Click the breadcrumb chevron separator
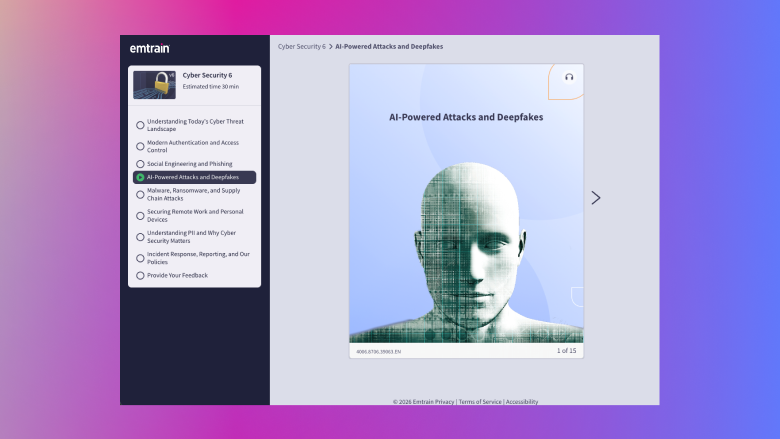This screenshot has width=780, height=439. pos(330,46)
